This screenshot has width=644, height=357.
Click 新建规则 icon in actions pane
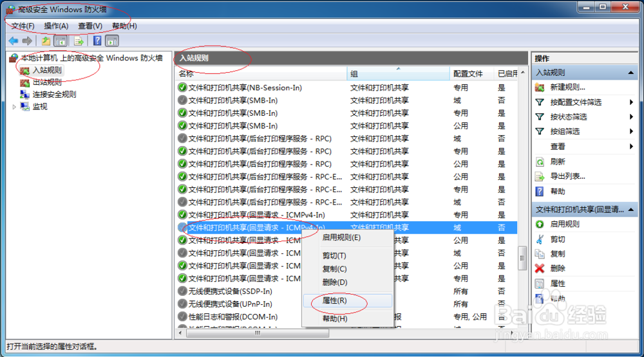(x=540, y=87)
